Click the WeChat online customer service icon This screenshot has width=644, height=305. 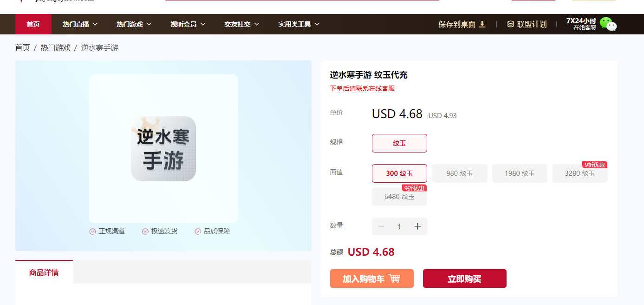click(x=608, y=24)
